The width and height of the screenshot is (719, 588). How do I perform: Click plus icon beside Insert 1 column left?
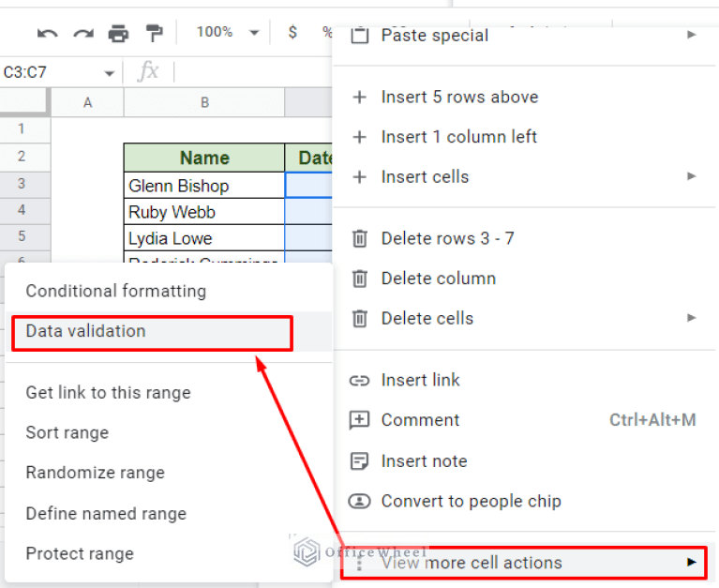point(360,137)
